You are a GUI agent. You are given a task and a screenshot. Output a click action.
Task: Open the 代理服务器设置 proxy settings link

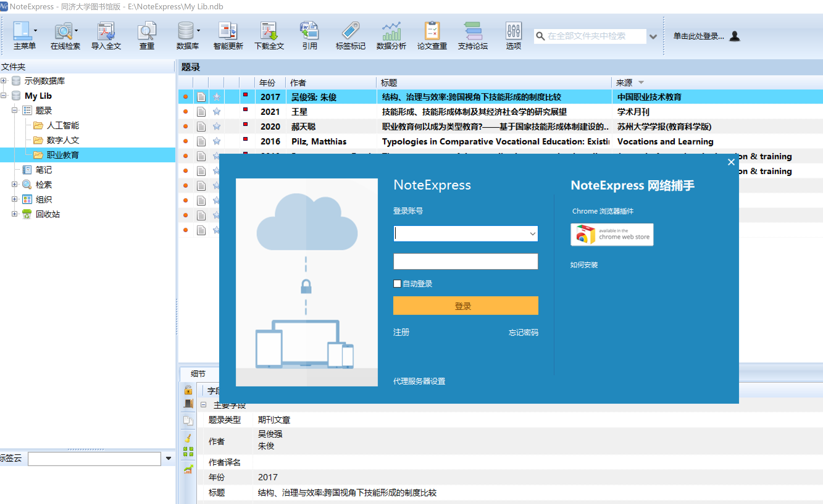419,381
